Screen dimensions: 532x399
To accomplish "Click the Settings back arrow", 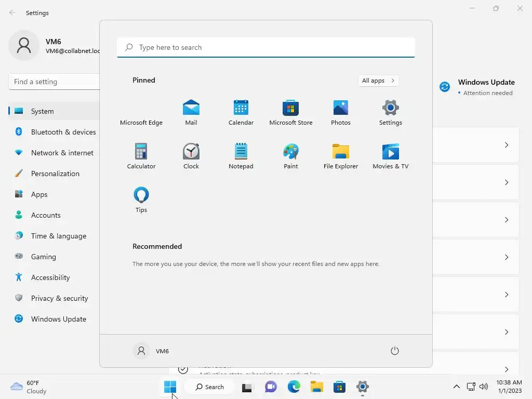I will pos(12,12).
